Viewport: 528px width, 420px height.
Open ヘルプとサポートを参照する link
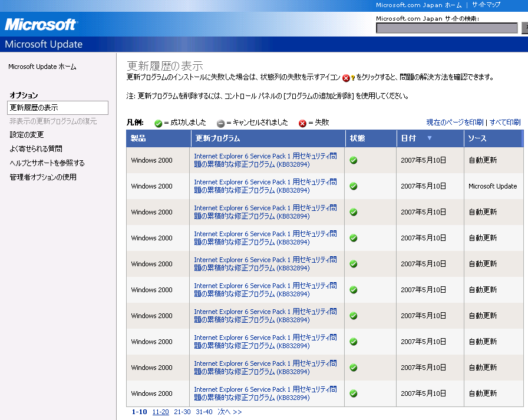tap(47, 163)
